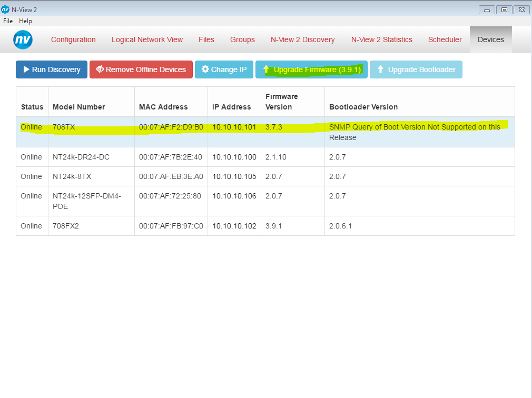Click MAC address 00:07:AF:72:25:80
Viewport: 532px width, 398px height.
[170, 196]
